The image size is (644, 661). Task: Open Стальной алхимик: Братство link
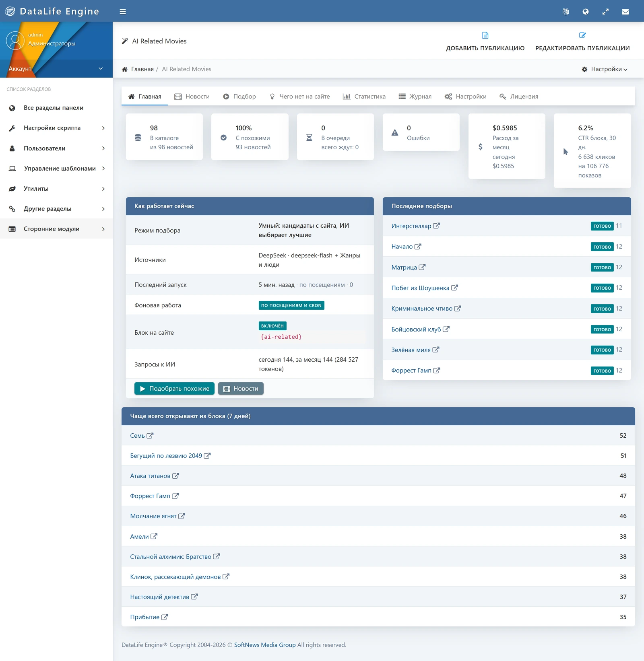171,556
